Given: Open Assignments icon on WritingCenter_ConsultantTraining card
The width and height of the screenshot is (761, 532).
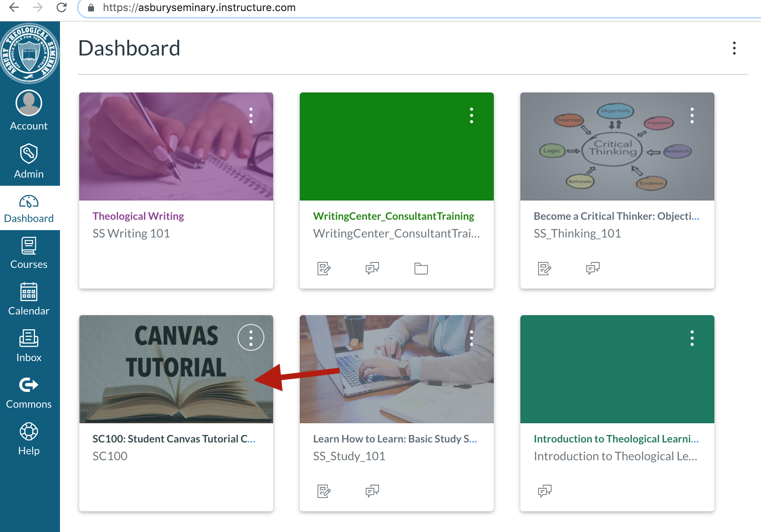Looking at the screenshot, I should [324, 268].
